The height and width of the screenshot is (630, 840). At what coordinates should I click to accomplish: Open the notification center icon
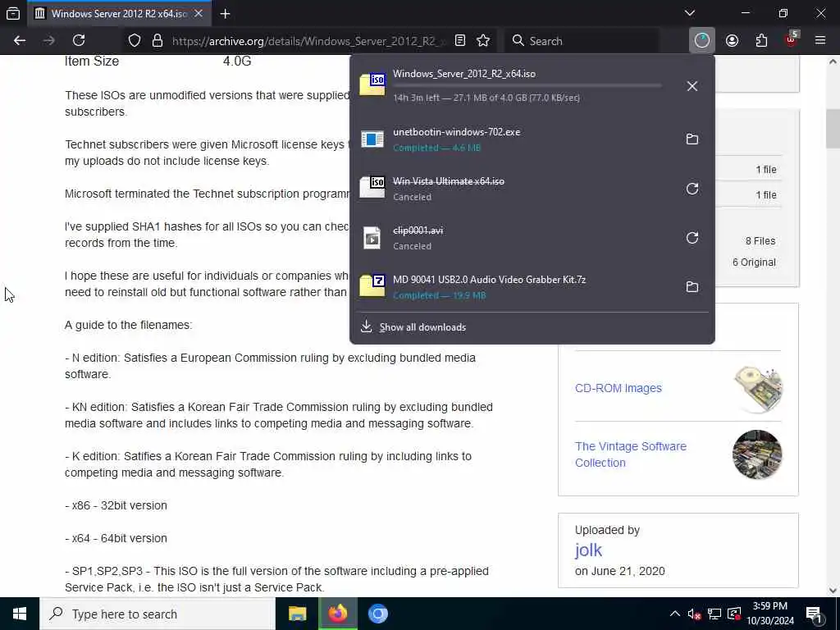(x=815, y=614)
